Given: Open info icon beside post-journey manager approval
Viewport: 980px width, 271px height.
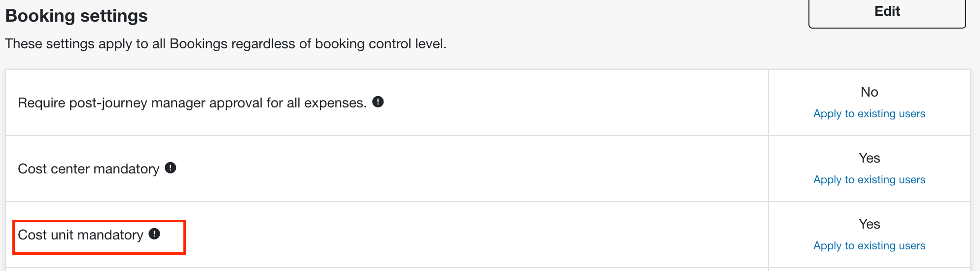Looking at the screenshot, I should [x=378, y=102].
